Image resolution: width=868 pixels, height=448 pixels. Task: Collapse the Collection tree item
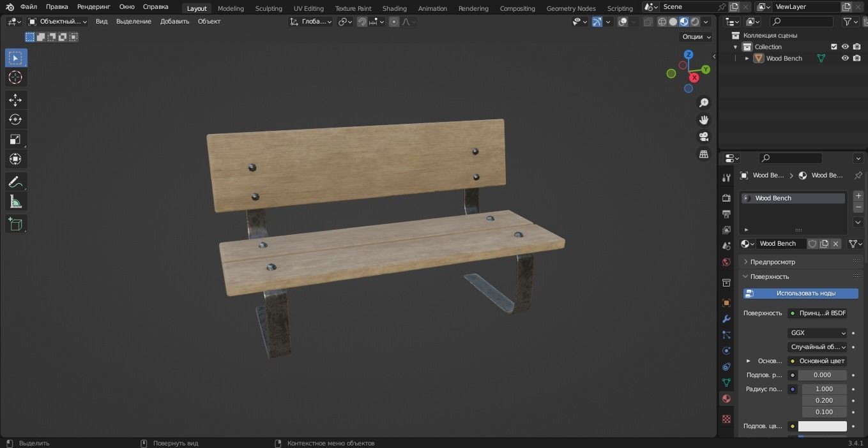[x=735, y=47]
